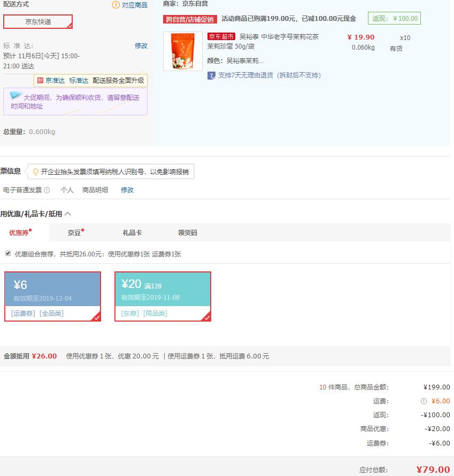Click 总商品金额 value ¥199.00
454x476 pixels.
click(437, 387)
